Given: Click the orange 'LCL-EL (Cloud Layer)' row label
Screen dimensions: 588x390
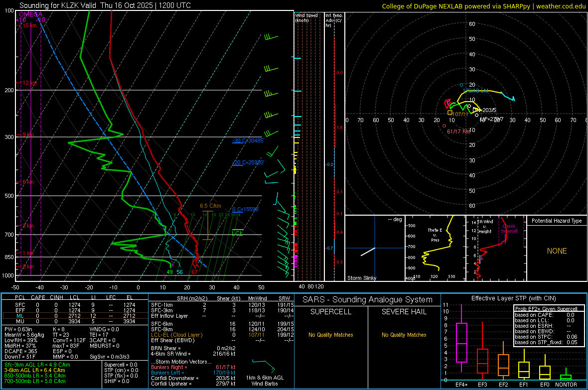Looking at the screenshot, I should coord(176,335).
